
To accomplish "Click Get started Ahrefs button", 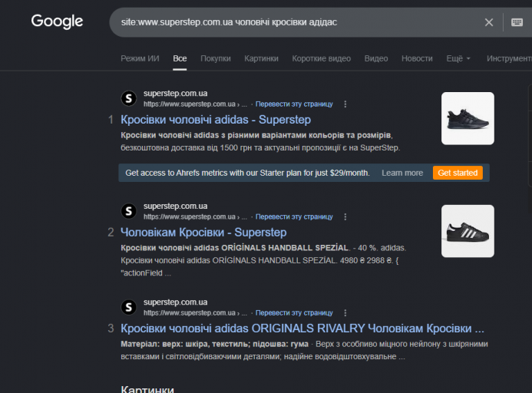I will pyautogui.click(x=458, y=173).
